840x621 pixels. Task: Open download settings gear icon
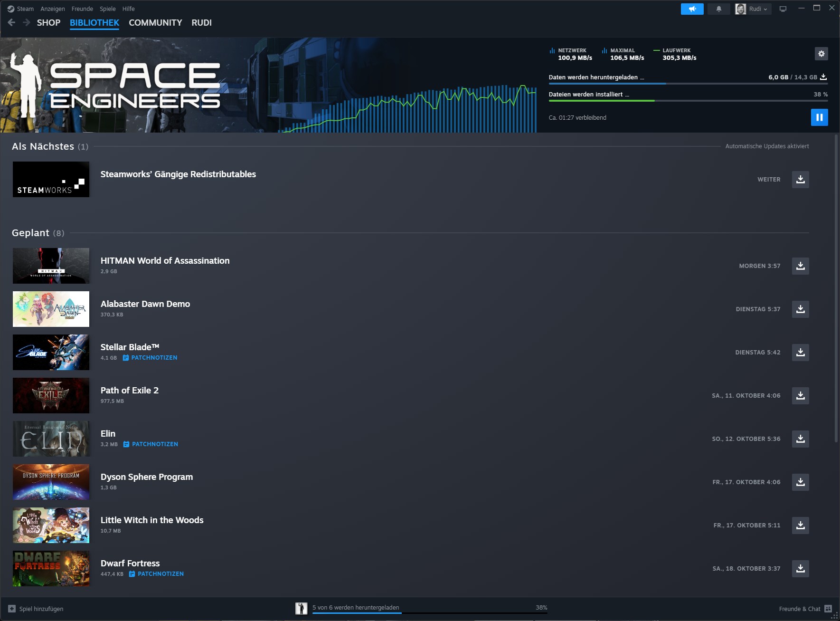(x=821, y=54)
